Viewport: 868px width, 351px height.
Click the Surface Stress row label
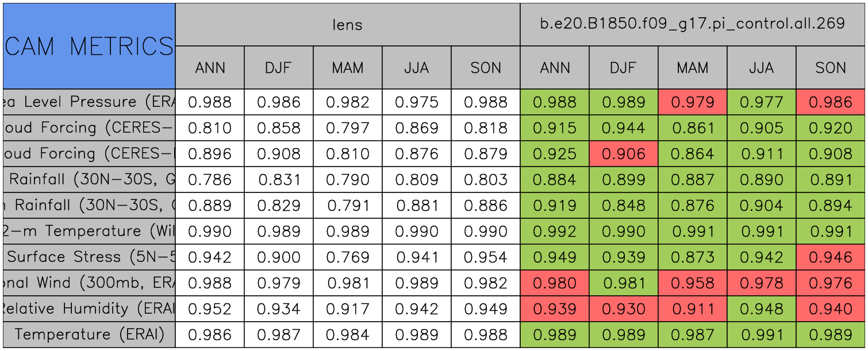[89, 257]
